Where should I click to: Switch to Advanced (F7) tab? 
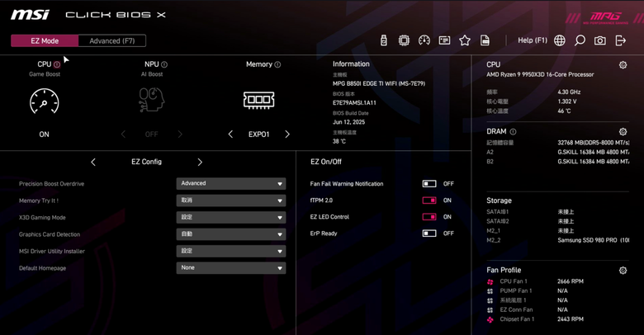click(x=111, y=40)
